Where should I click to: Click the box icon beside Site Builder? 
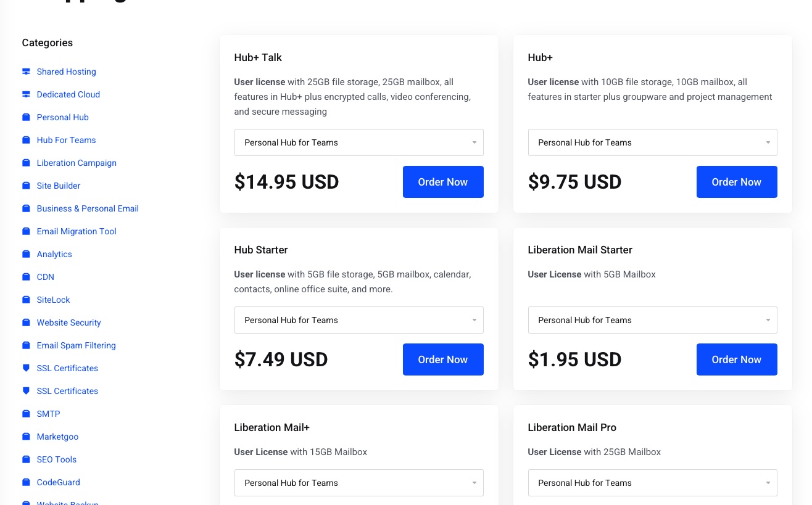(26, 186)
